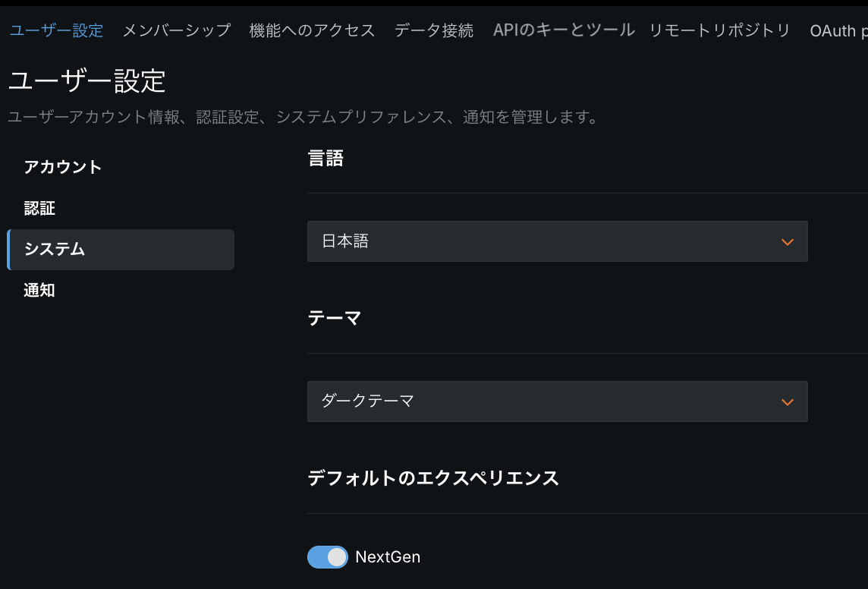Click the orange chevron on the 日本語 dropdown
The image size is (868, 589).
pyautogui.click(x=787, y=242)
